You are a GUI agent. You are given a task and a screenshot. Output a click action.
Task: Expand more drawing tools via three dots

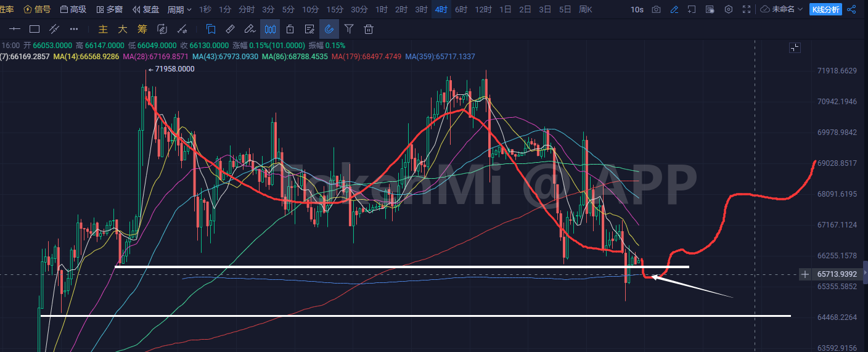pos(74,29)
